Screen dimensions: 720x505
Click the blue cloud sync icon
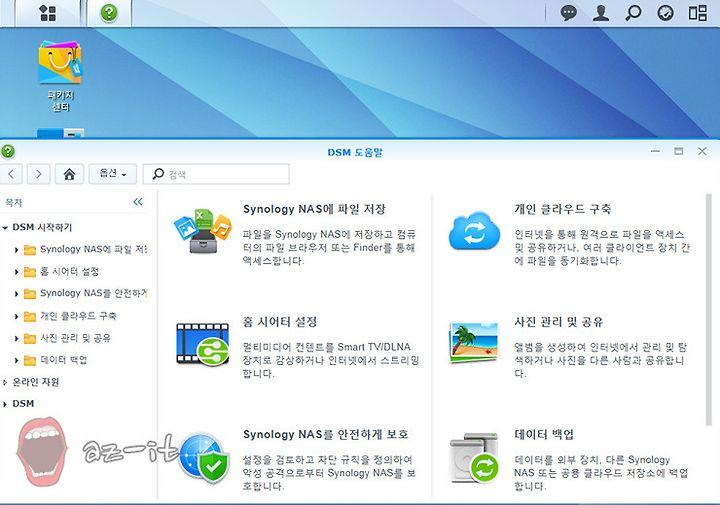[x=474, y=231]
